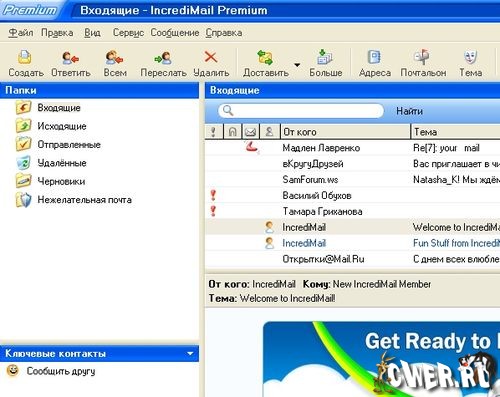500x397 pixels.
Task: Open the Сервис menu
Action: pyautogui.click(x=128, y=33)
